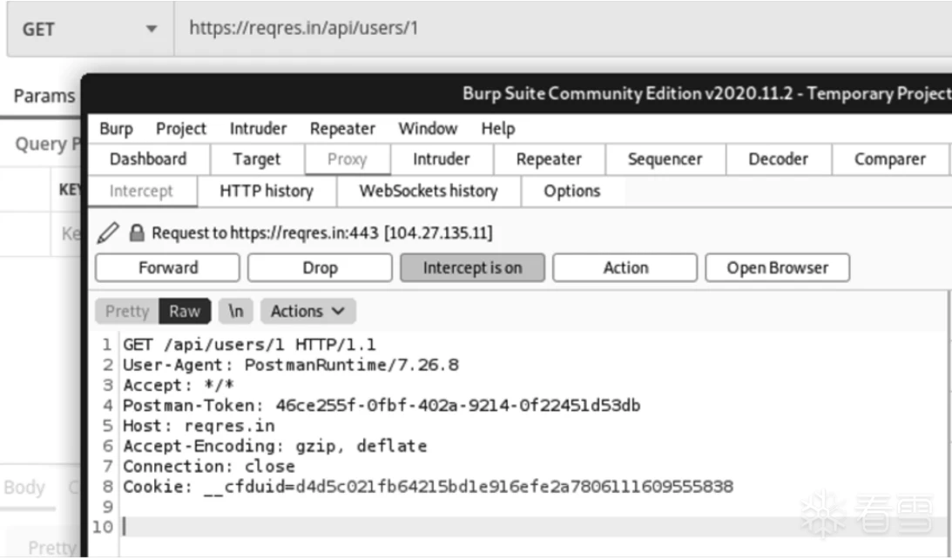952x560 pixels.
Task: Open the Params tab in Postman
Action: [x=44, y=96]
